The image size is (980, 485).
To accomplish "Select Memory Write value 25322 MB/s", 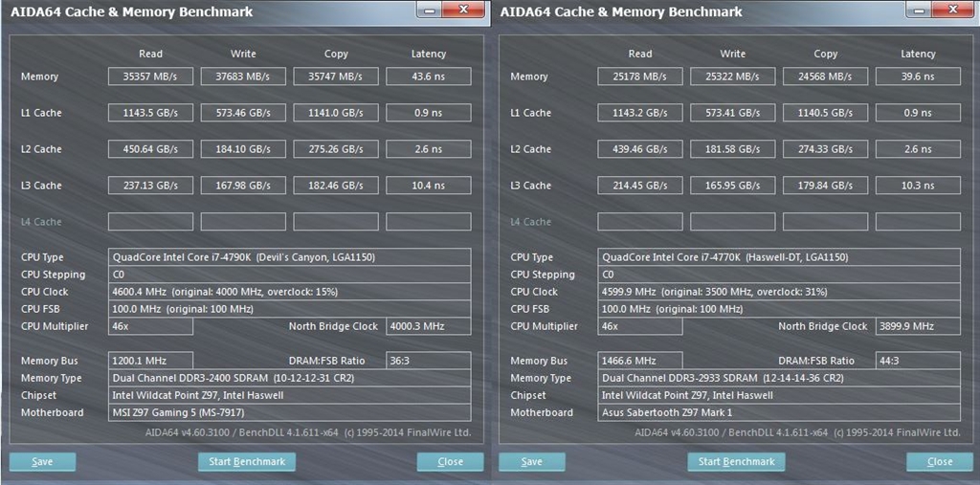I will pyautogui.click(x=732, y=77).
